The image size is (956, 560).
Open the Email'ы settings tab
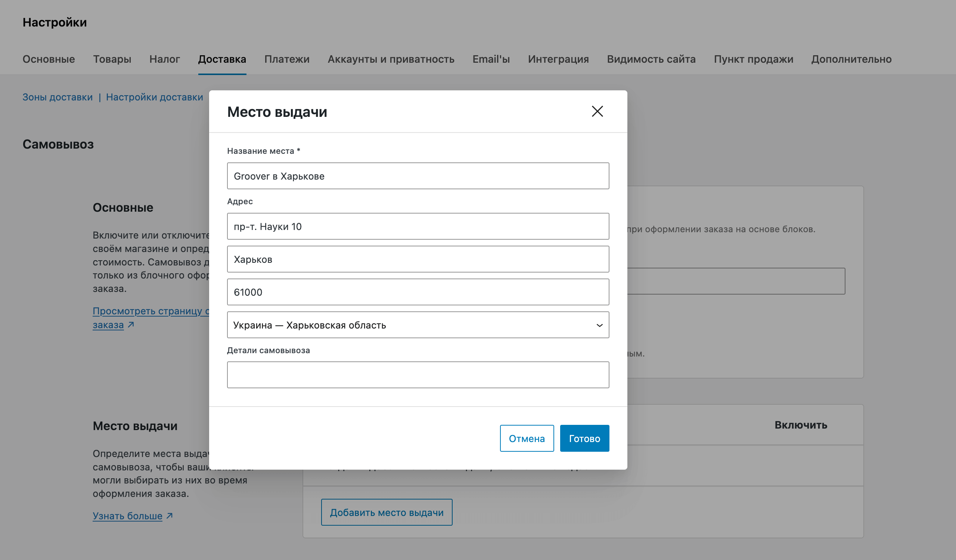[491, 59]
